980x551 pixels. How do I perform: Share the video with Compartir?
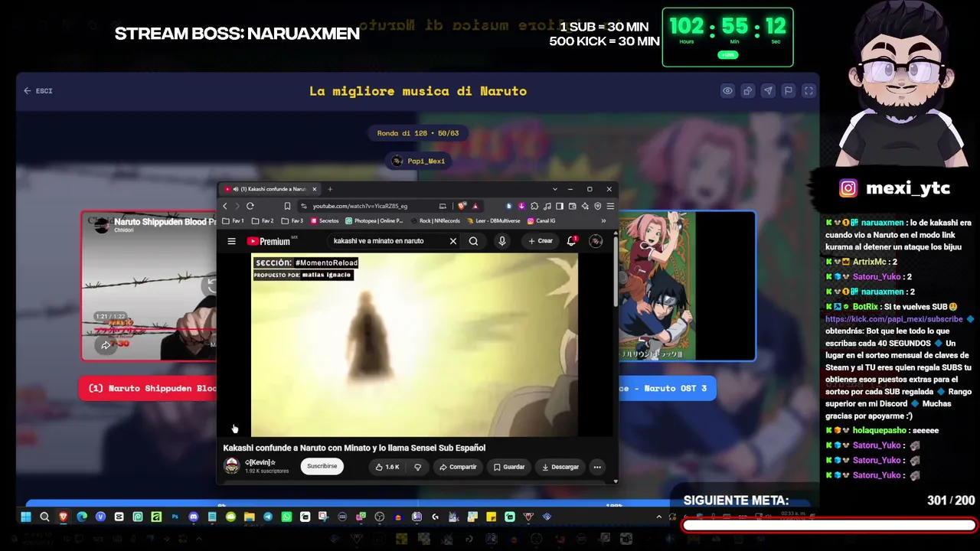point(458,467)
